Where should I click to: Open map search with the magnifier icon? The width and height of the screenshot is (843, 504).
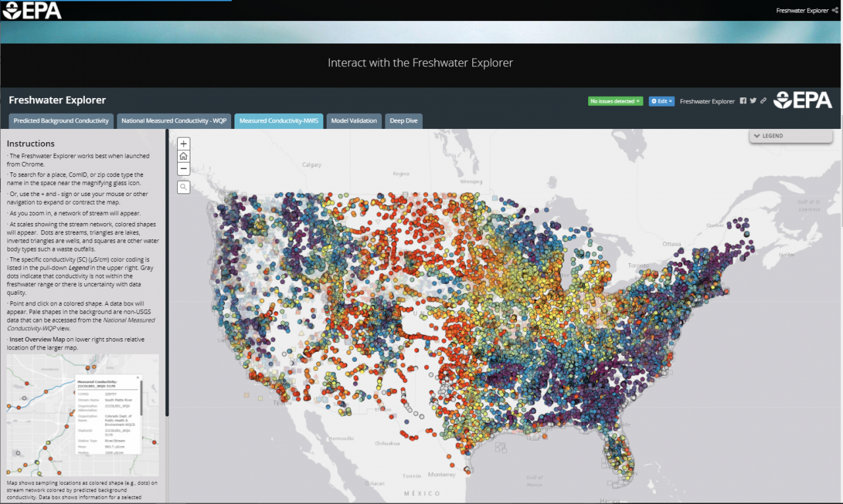(x=183, y=187)
